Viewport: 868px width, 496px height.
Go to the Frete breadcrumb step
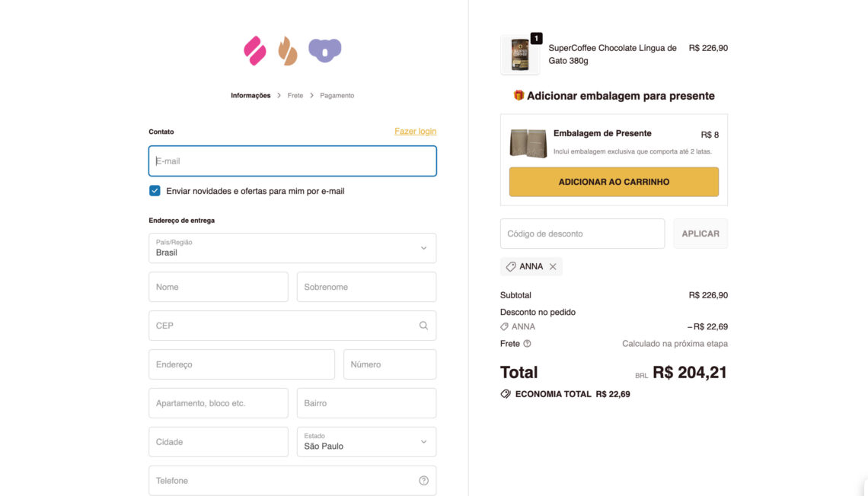pyautogui.click(x=295, y=96)
